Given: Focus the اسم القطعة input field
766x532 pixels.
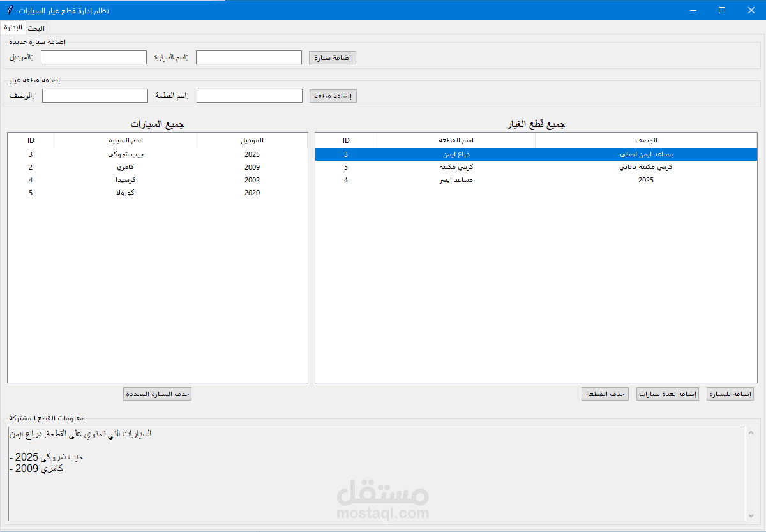Looking at the screenshot, I should click(x=250, y=96).
